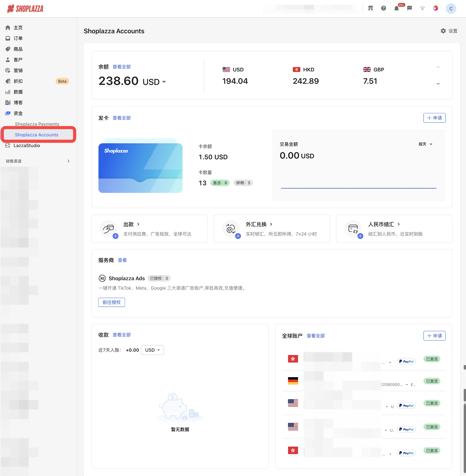The image size is (466, 476).
Task: Show next currencies with down chevron
Action: (x=438, y=84)
